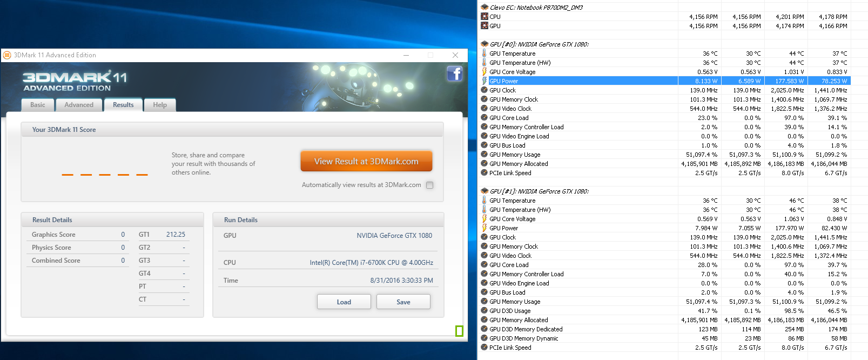The height and width of the screenshot is (360, 868).
Task: Click the GPU D3D Usage row icon
Action: pos(485,311)
